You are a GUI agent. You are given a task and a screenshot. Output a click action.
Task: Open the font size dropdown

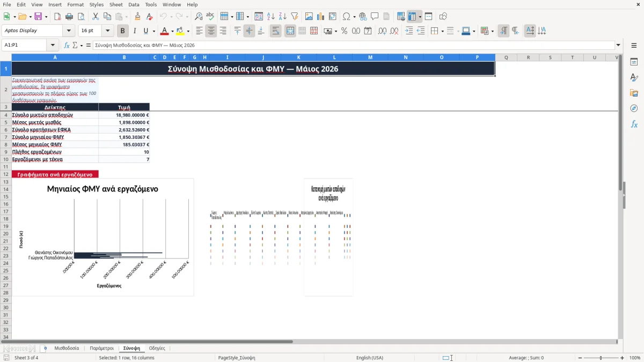tap(108, 31)
